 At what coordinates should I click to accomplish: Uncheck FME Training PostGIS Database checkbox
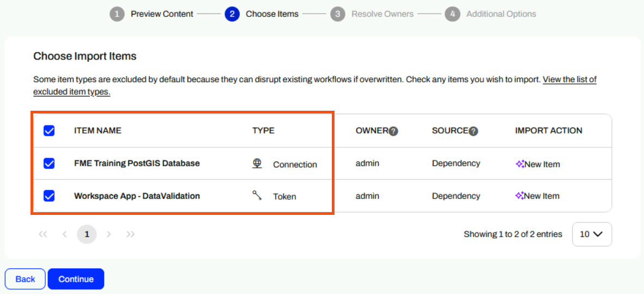tap(49, 163)
